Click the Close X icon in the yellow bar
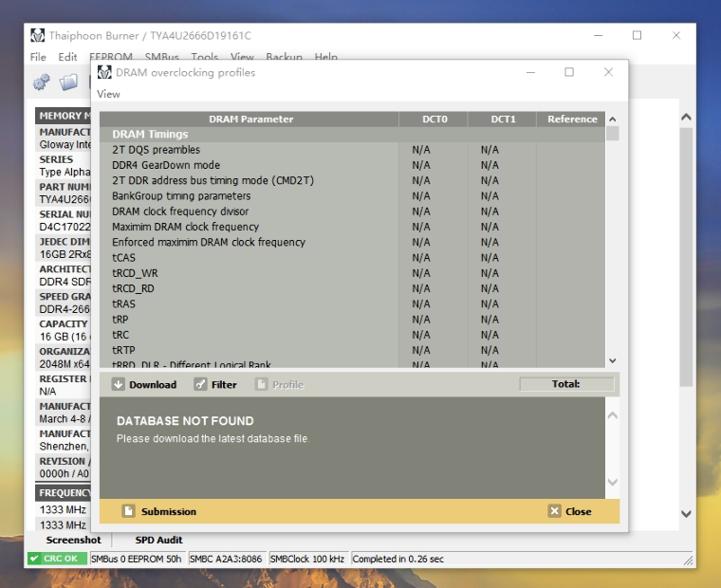Screen dimensions: 721x588 click(555, 511)
